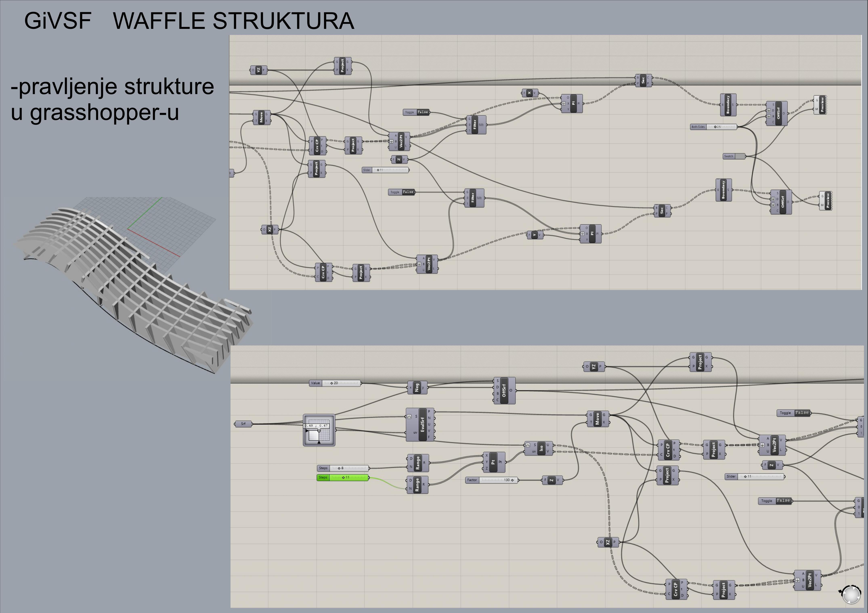Select the Iso component
This screenshot has width=868, height=613.
(539, 448)
